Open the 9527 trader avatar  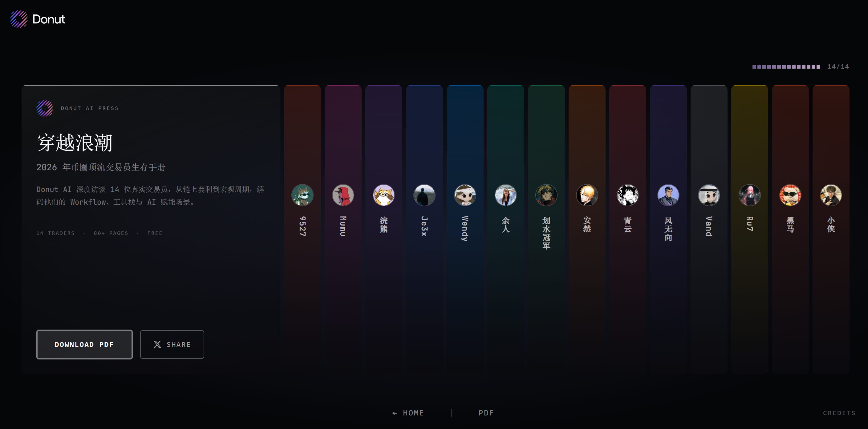tap(302, 195)
